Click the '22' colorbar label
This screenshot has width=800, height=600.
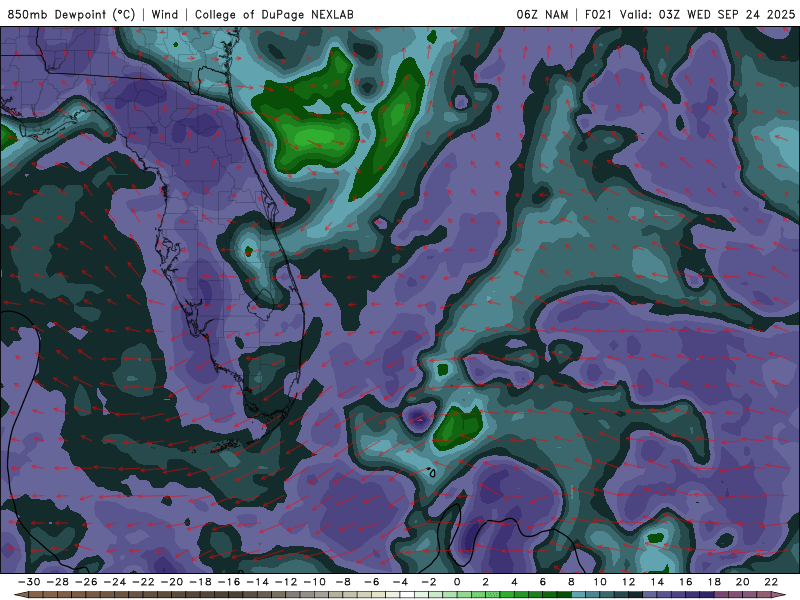771,582
